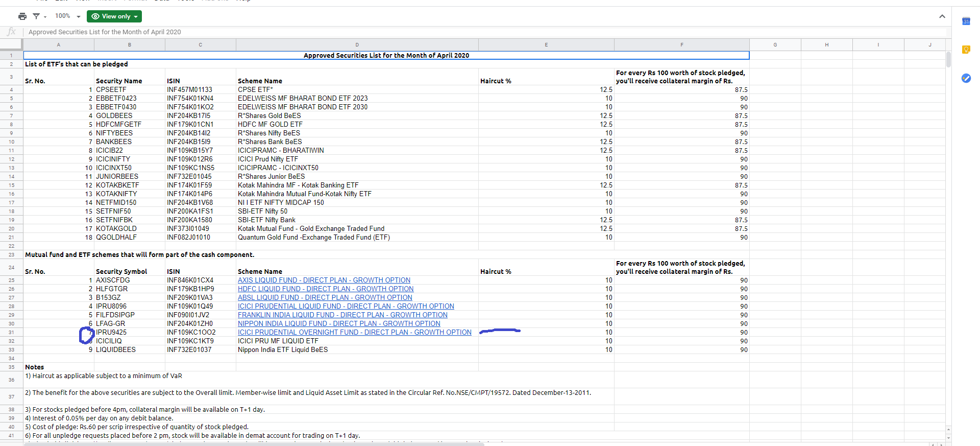
Task: Open ICICI PRUDENTIAL OVERNIGHT FUND link
Action: 355,332
